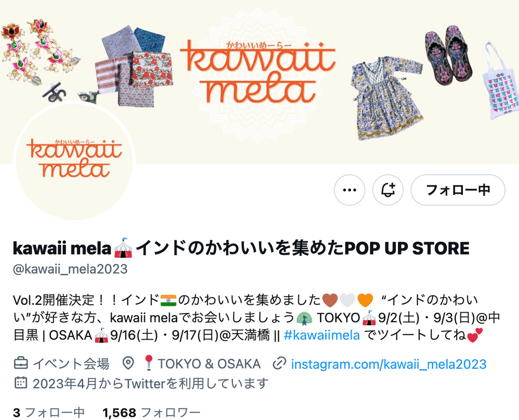
Task: Click the India flag emoji in bio
Action: [169, 300]
